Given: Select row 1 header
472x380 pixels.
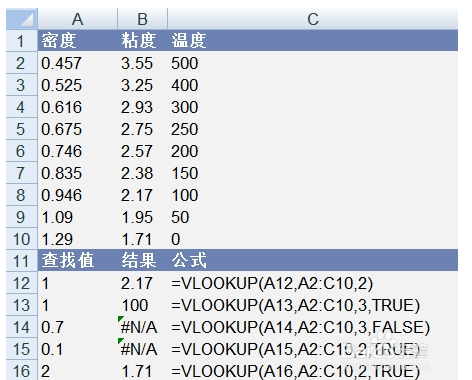Looking at the screenshot, I should tap(22, 41).
